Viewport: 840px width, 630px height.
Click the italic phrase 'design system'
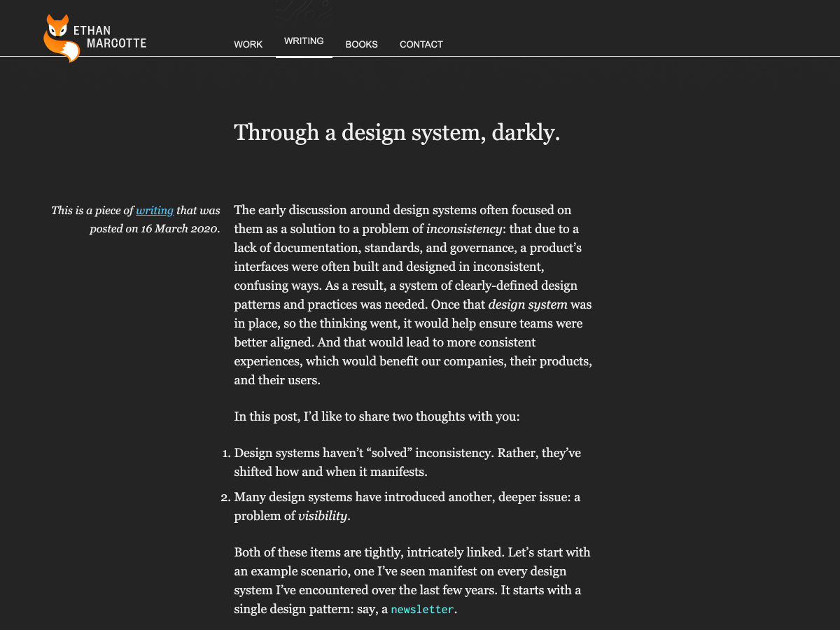[528, 304]
